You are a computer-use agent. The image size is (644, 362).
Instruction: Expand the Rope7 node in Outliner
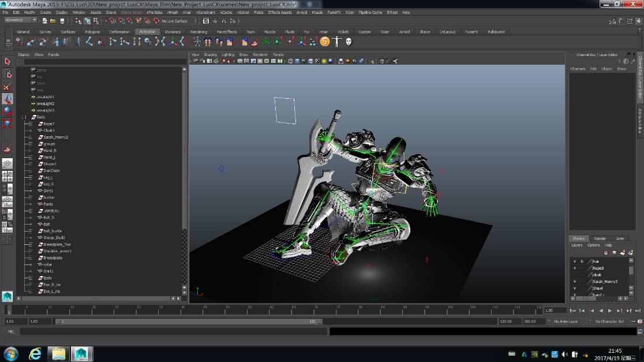(x=30, y=124)
